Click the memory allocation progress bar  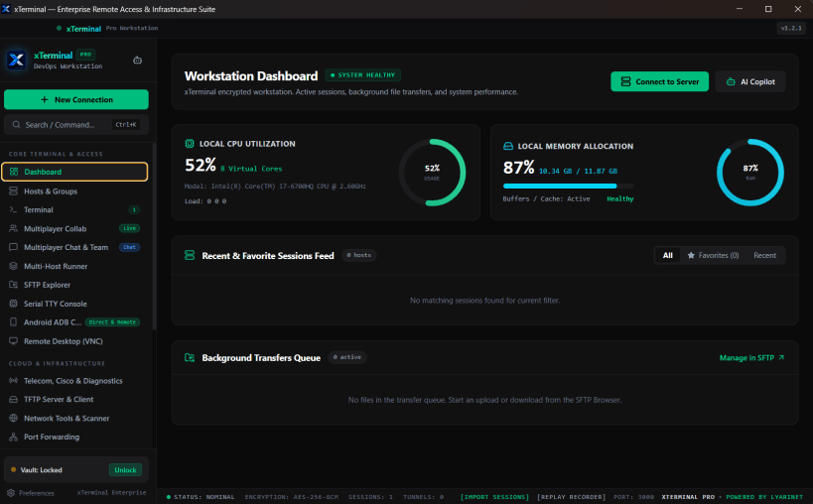coord(568,186)
